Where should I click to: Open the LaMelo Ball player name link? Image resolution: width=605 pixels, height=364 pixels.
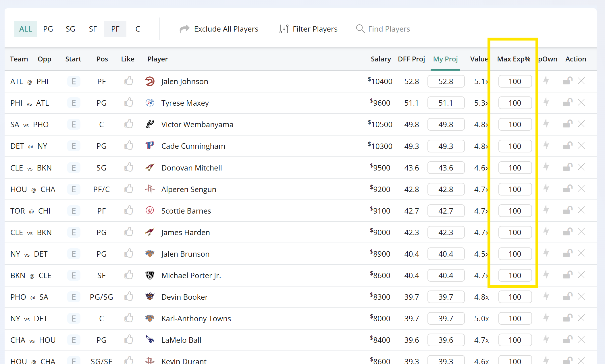tap(181, 340)
